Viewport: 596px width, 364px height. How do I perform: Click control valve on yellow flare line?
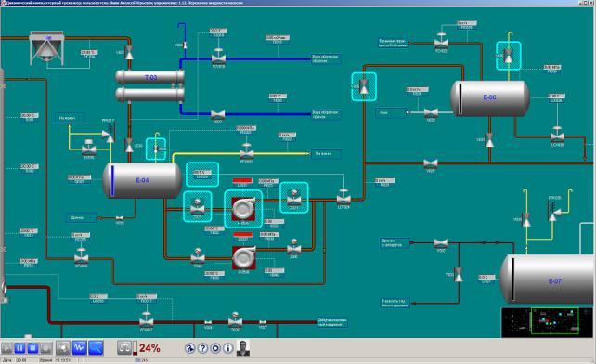(247, 151)
